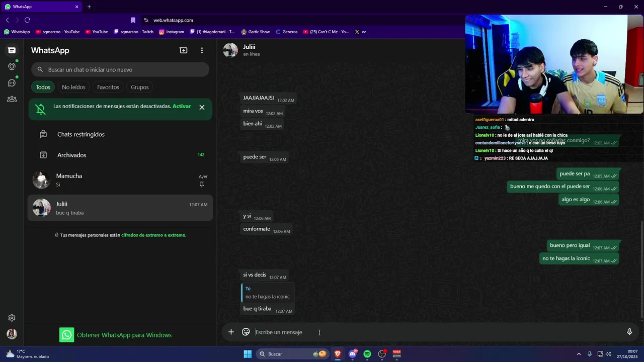Reload the page with the refresh icon

(x=27, y=20)
